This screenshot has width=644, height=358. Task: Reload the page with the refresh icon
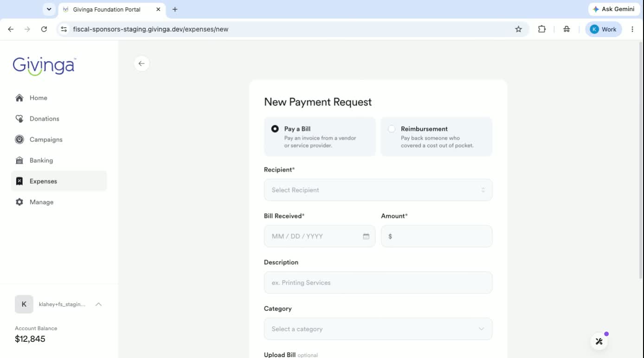click(44, 29)
